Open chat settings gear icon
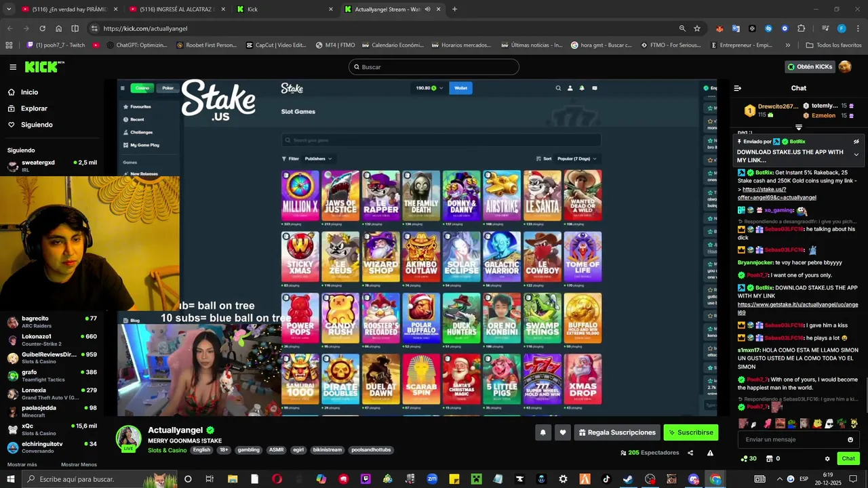This screenshot has height=488, width=868. tap(827, 459)
